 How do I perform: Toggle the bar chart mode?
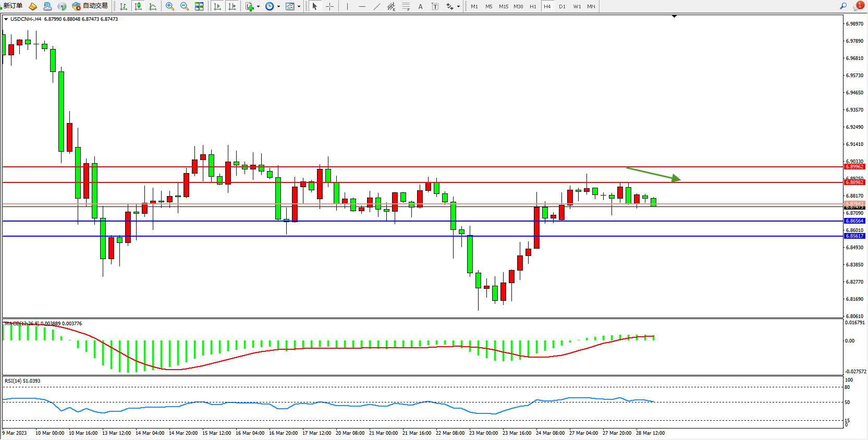coord(124,6)
